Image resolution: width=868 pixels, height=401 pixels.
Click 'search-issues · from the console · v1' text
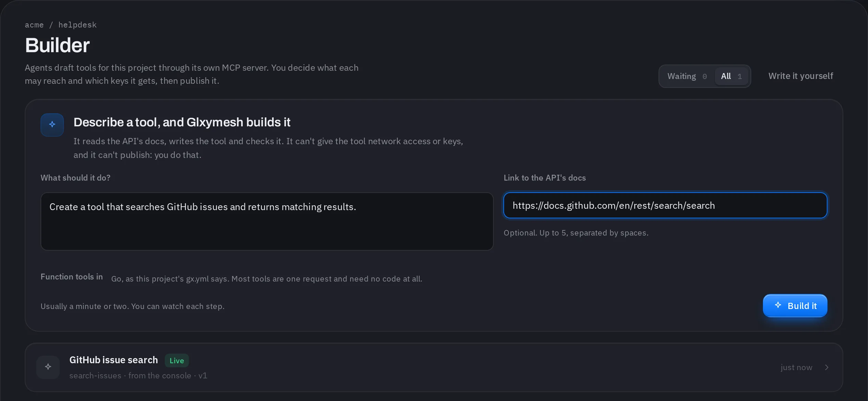pyautogui.click(x=138, y=376)
